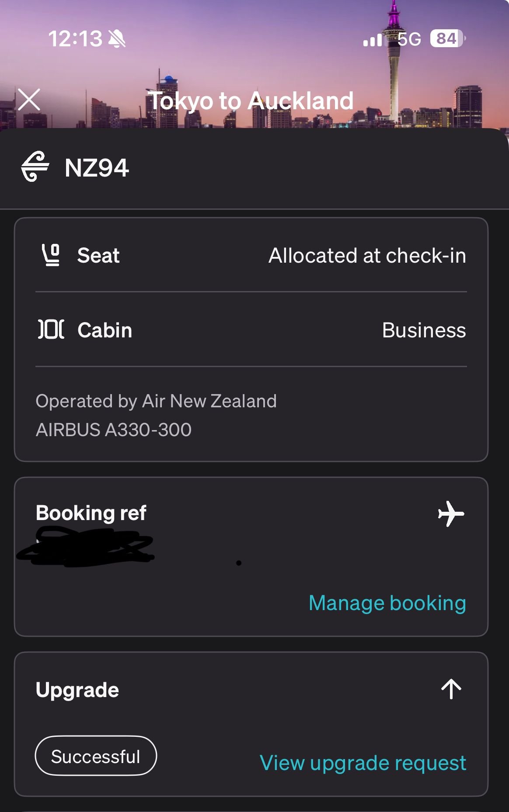Open the Manage booking link
The width and height of the screenshot is (509, 812).
387,603
